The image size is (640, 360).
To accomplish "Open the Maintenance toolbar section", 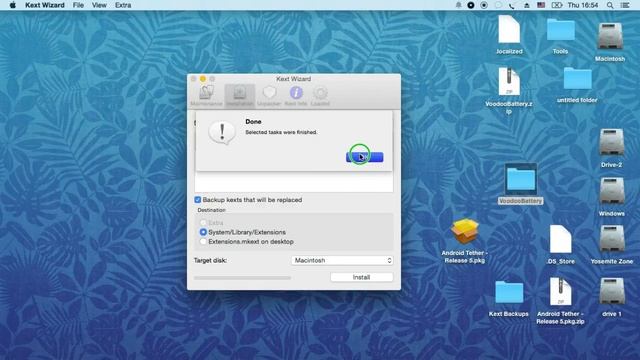I will coord(207,96).
